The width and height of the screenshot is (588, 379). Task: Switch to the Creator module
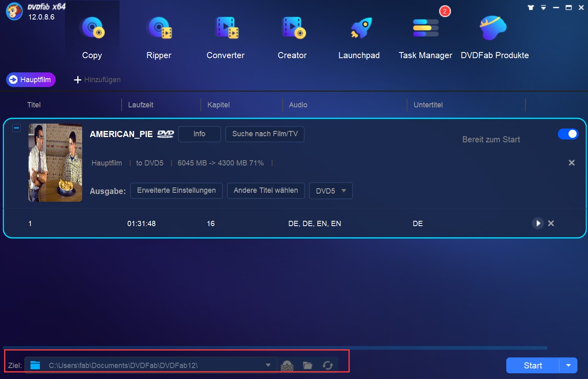click(x=292, y=37)
